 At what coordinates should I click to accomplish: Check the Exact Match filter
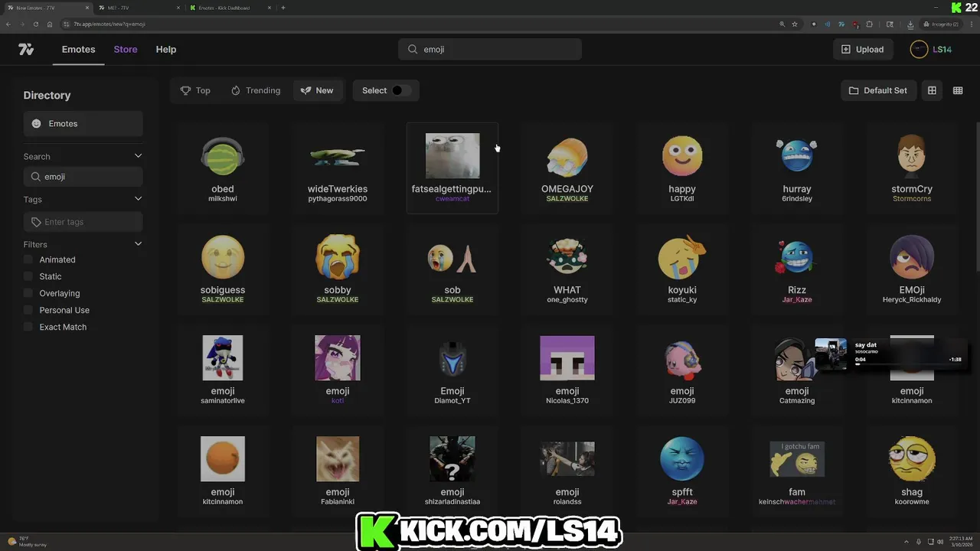pos(28,327)
